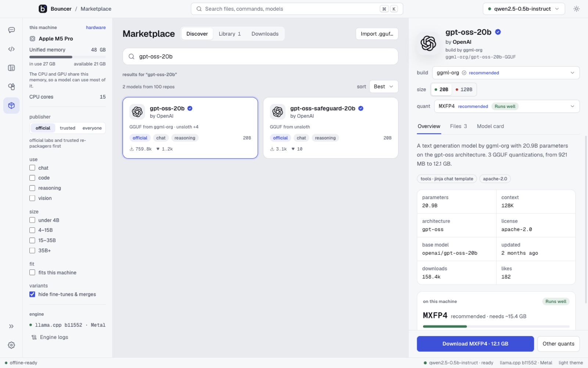
Task: Click the MXFP4 memory needs progress bar
Action: [496, 326]
